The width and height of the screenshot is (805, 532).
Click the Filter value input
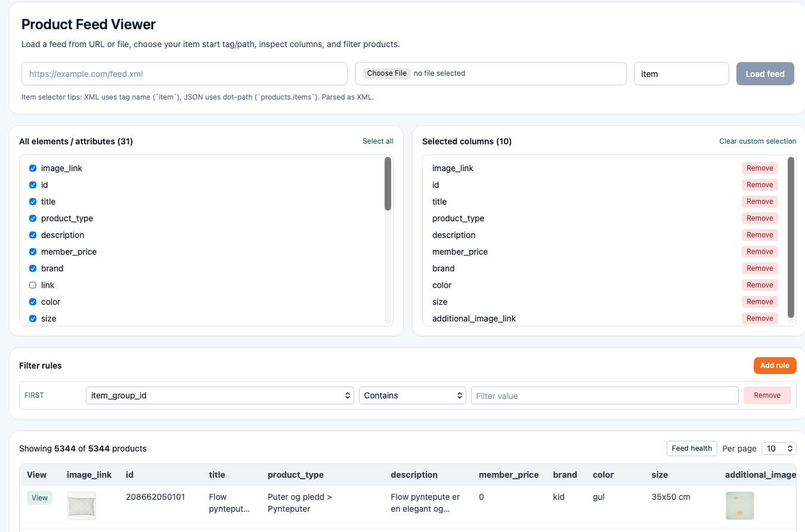coord(605,395)
